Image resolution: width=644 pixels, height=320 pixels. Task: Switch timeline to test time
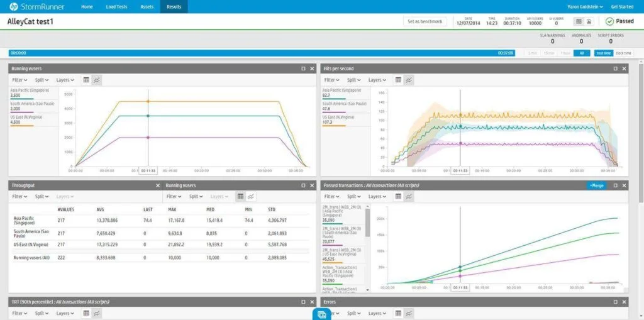[604, 53]
